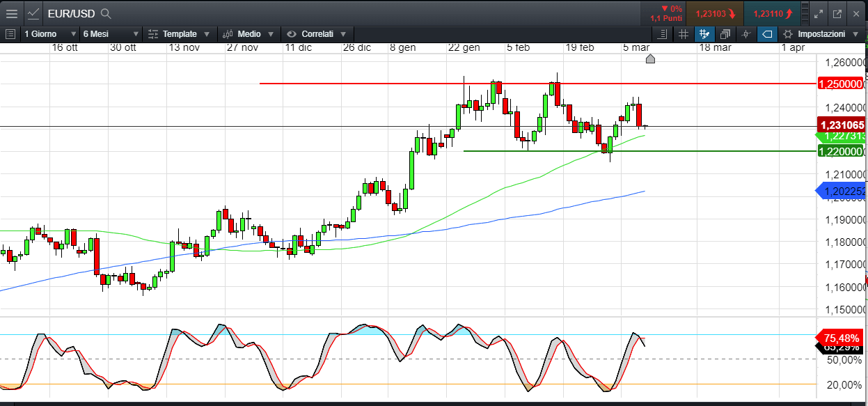Select the dark green 1,220000 support price label
The image size is (868, 406).
(x=842, y=150)
